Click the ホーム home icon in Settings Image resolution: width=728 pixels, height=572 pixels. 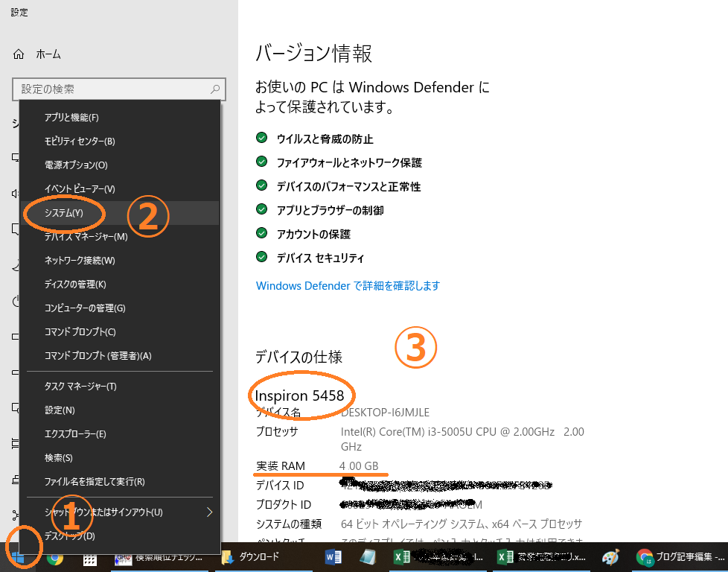click(19, 54)
